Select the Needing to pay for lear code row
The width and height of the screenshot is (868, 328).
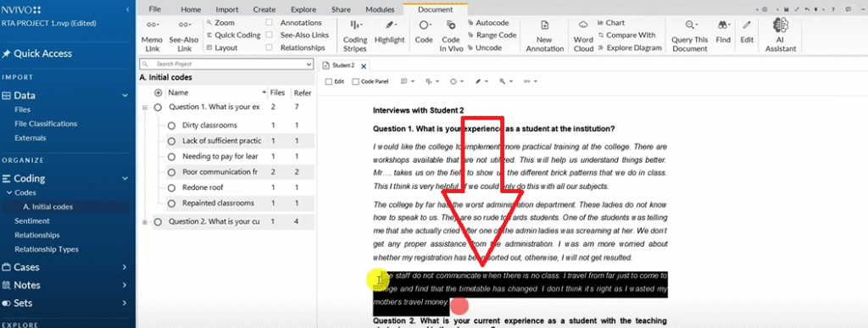[x=240, y=157]
